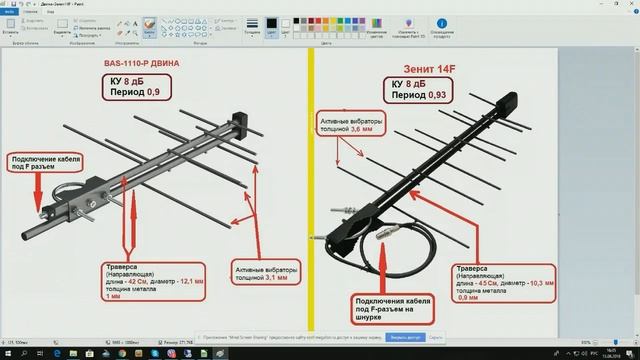This screenshot has width=640, height=360.
Task: Click the Hide link in sharing bar
Action: [x=436, y=338]
